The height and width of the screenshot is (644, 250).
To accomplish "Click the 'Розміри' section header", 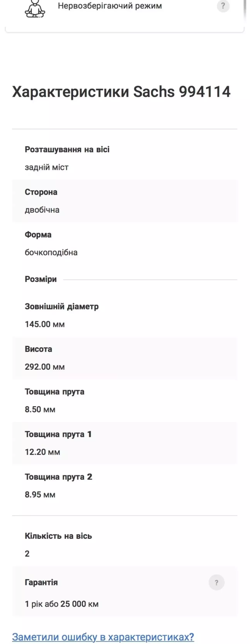I will point(41,279).
